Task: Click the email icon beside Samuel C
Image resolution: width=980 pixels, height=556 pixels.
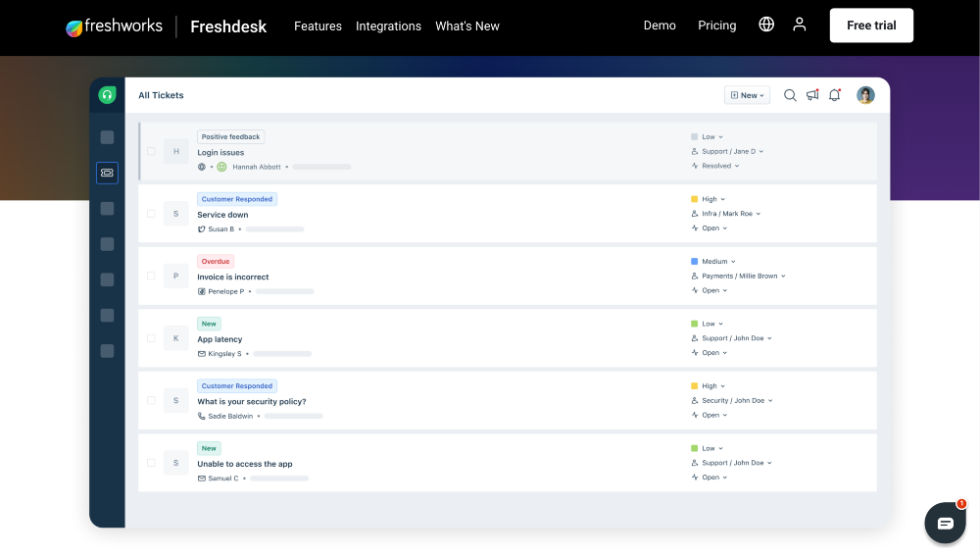Action: [201, 479]
